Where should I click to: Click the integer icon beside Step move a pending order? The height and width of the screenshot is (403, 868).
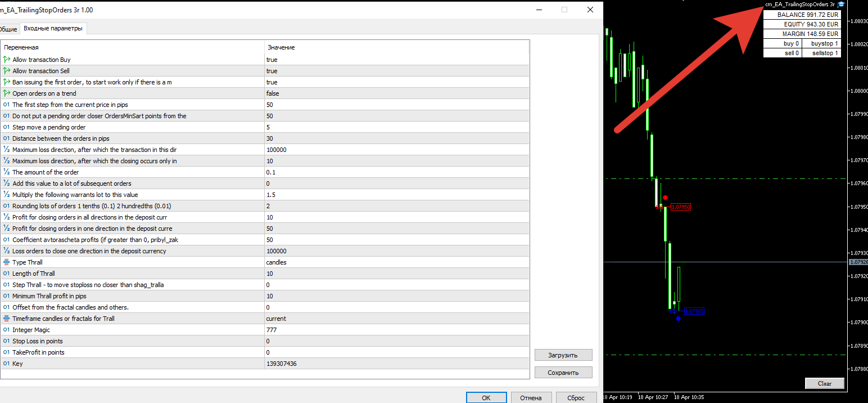7,127
